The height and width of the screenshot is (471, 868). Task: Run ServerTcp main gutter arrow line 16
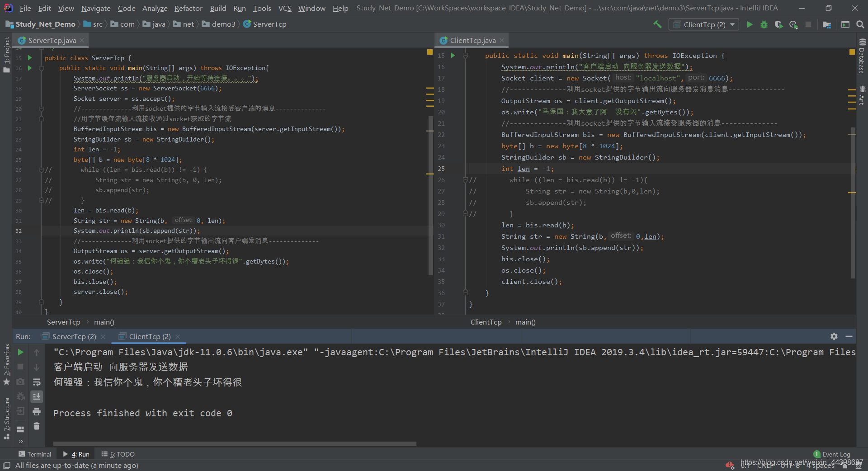click(30, 68)
